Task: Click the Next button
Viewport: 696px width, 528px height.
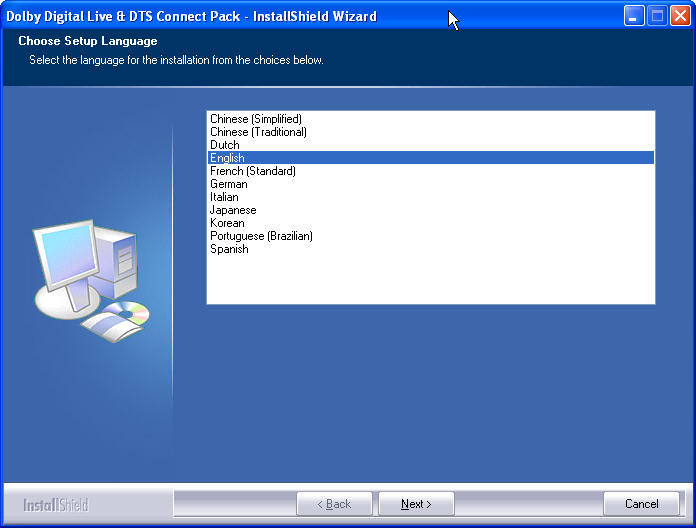Action: pos(416,504)
